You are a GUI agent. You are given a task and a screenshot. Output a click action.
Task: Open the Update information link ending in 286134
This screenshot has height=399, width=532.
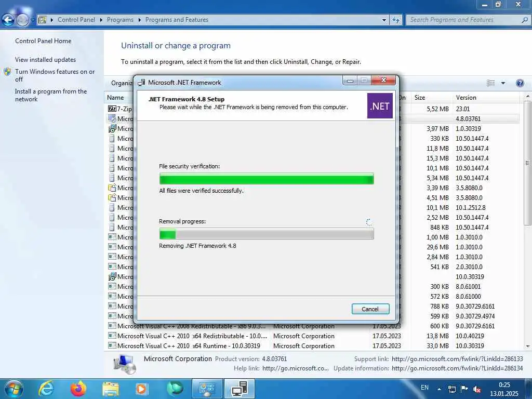pyautogui.click(x=457, y=368)
